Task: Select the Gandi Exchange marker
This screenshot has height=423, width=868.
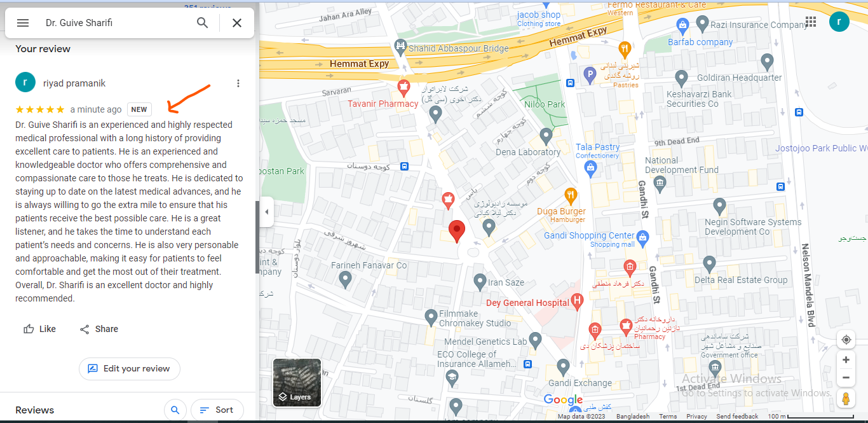Action: [563, 366]
